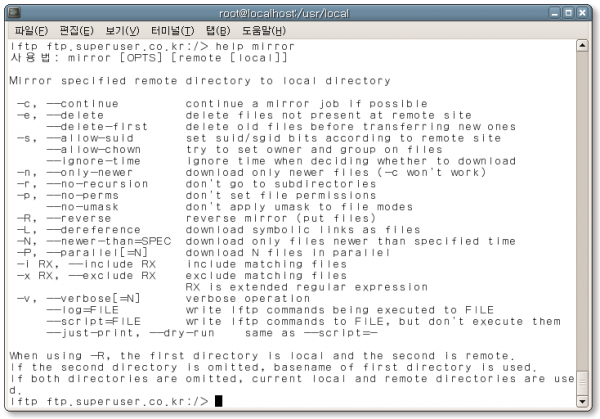Screen dimensions: 600x419
Task: Click the '--parallel[=N]' option text
Action: point(97,253)
